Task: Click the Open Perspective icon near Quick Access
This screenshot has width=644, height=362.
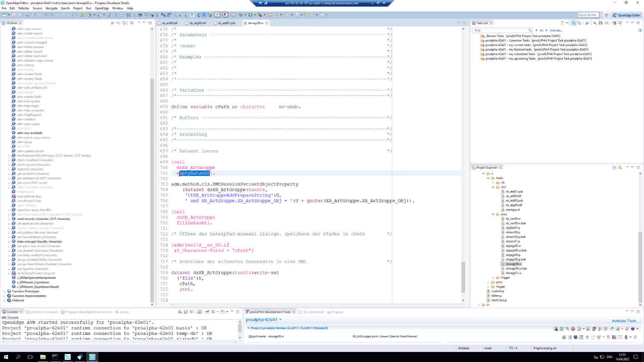Action: [606, 15]
